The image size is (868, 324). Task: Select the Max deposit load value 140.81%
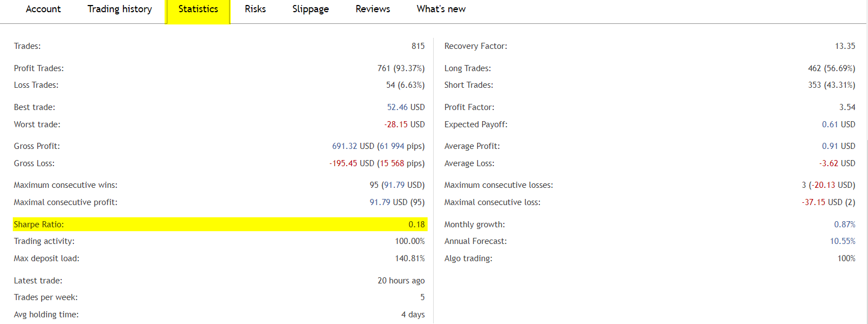click(410, 258)
